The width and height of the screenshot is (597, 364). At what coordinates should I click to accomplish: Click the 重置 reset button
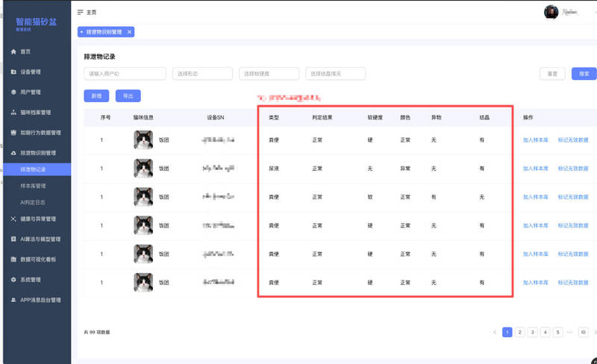coord(552,74)
